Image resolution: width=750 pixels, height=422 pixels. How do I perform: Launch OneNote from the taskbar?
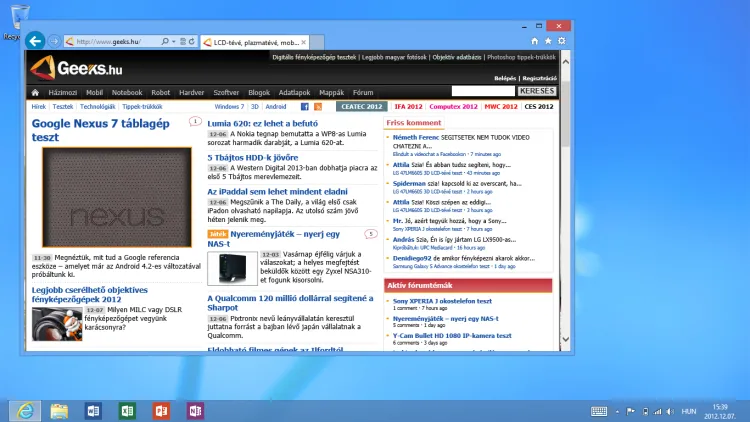pos(193,410)
